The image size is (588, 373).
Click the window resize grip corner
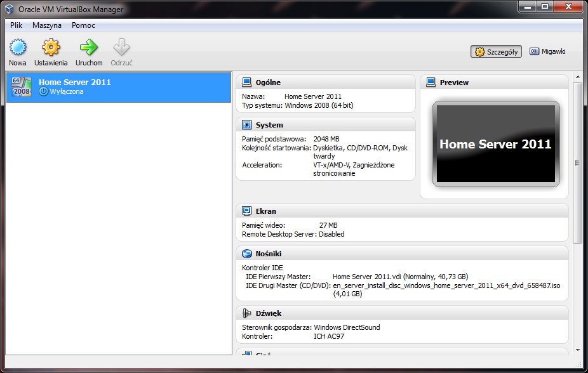click(x=579, y=364)
